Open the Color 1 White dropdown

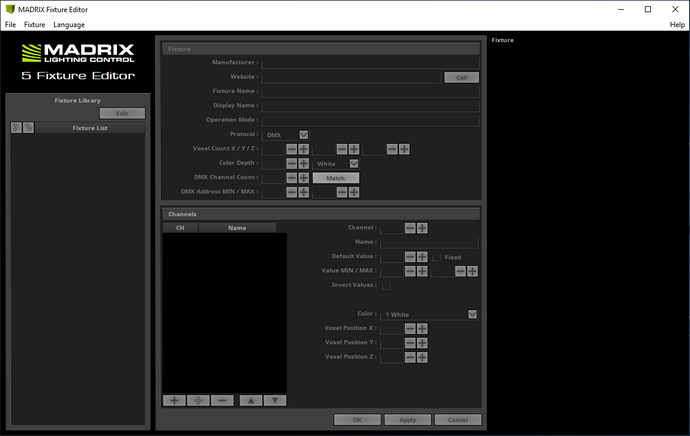[x=472, y=314]
